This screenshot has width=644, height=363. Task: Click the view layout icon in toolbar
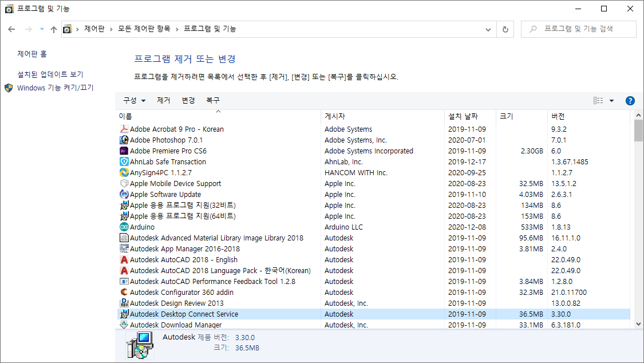598,101
